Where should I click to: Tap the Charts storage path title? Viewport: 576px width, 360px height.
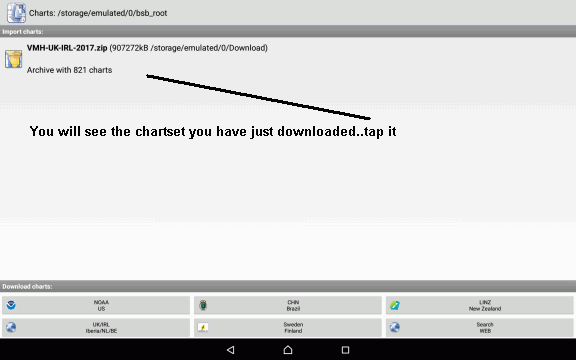[x=98, y=13]
